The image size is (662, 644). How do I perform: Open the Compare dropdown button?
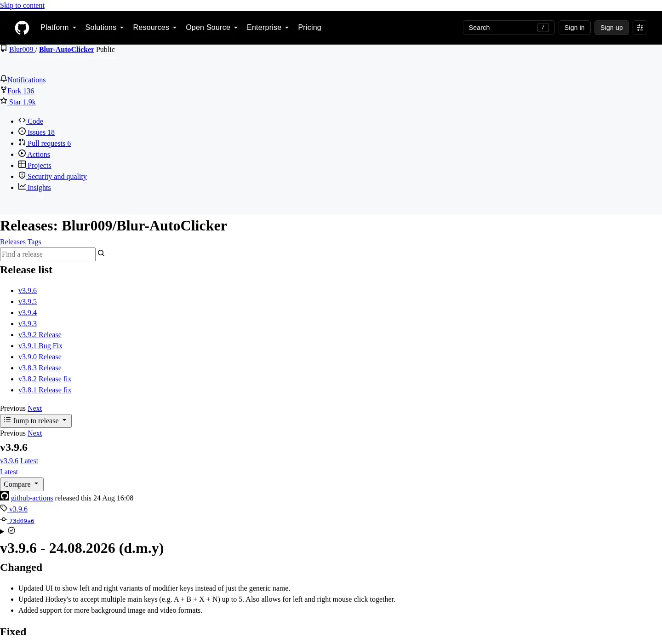22,484
